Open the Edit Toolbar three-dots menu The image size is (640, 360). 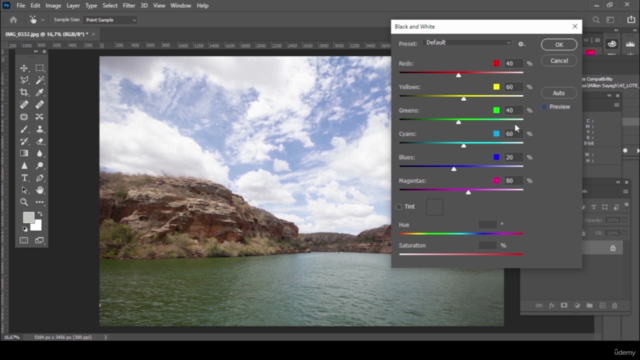coord(40,202)
